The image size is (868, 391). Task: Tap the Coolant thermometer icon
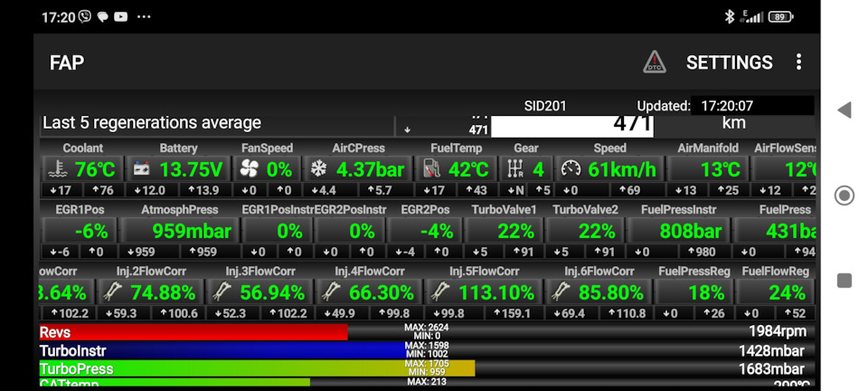[56, 169]
